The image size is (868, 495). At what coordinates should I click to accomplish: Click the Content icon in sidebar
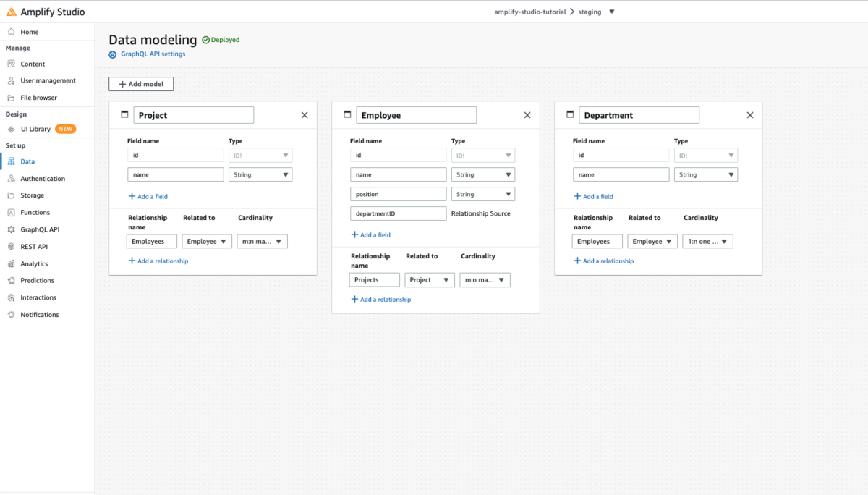click(x=11, y=64)
